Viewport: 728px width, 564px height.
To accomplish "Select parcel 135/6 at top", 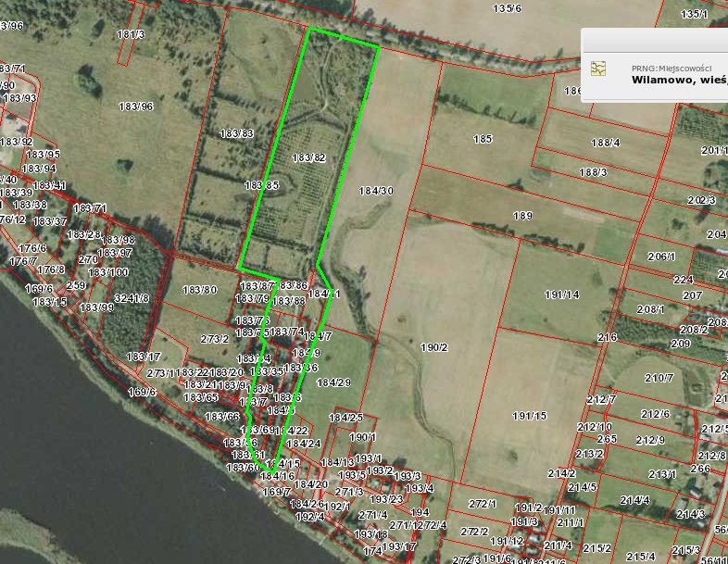I will pyautogui.click(x=507, y=9).
